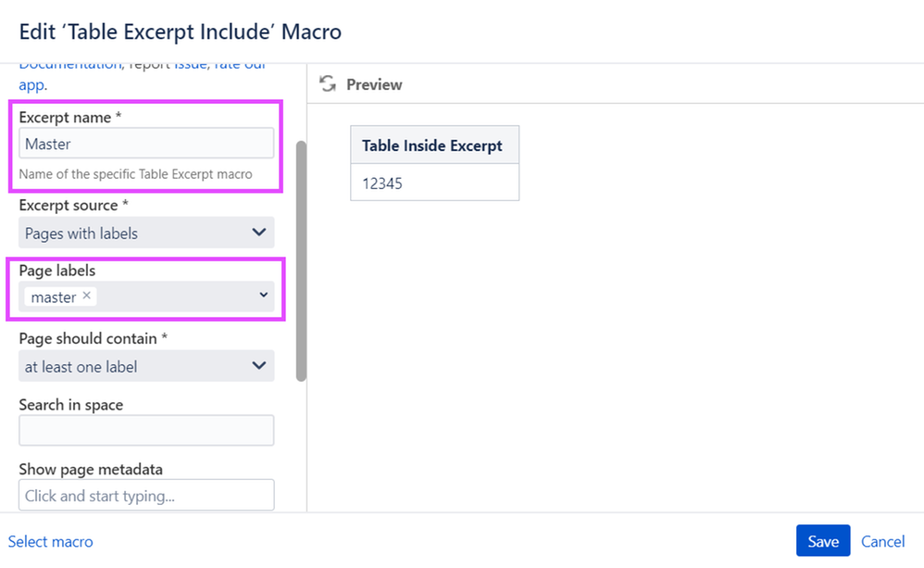Focus the Search in space field

146,430
